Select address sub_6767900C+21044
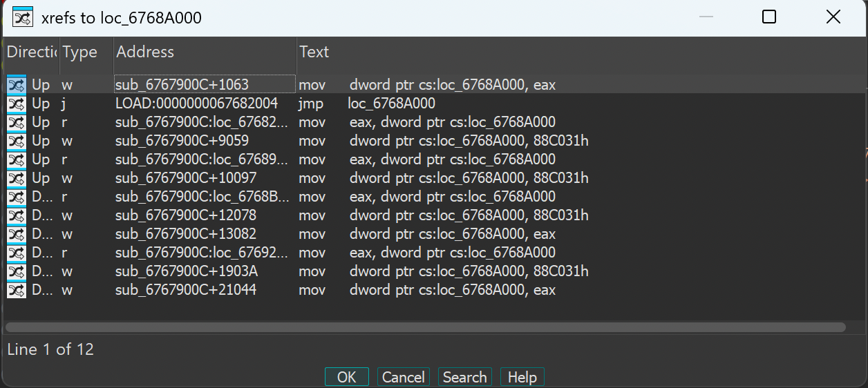The height and width of the screenshot is (388, 868). coord(186,290)
